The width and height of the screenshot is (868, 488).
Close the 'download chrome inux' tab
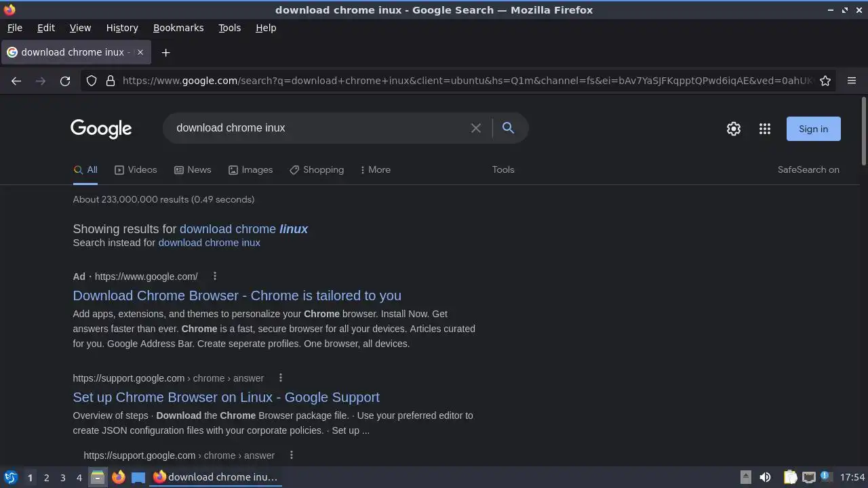click(140, 52)
